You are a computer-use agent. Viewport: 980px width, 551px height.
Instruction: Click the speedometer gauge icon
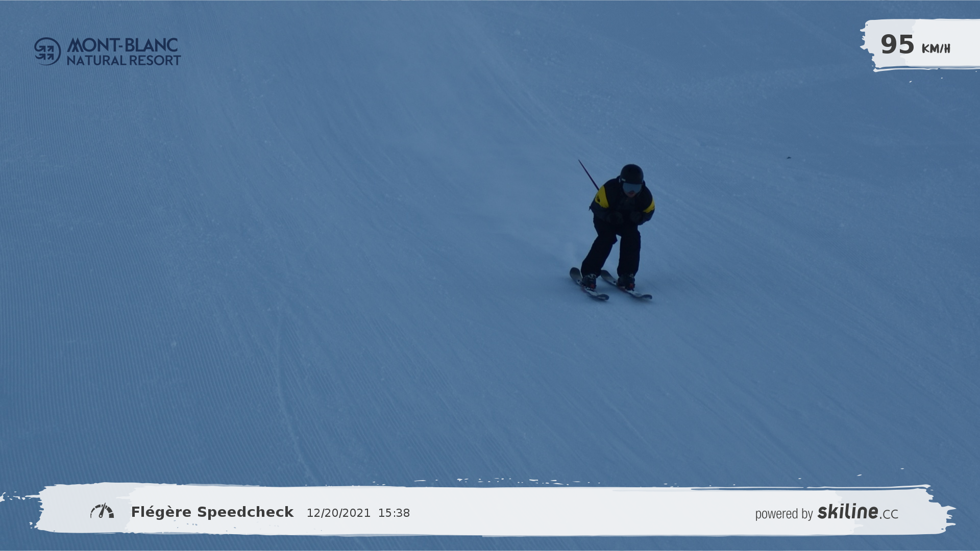102,511
